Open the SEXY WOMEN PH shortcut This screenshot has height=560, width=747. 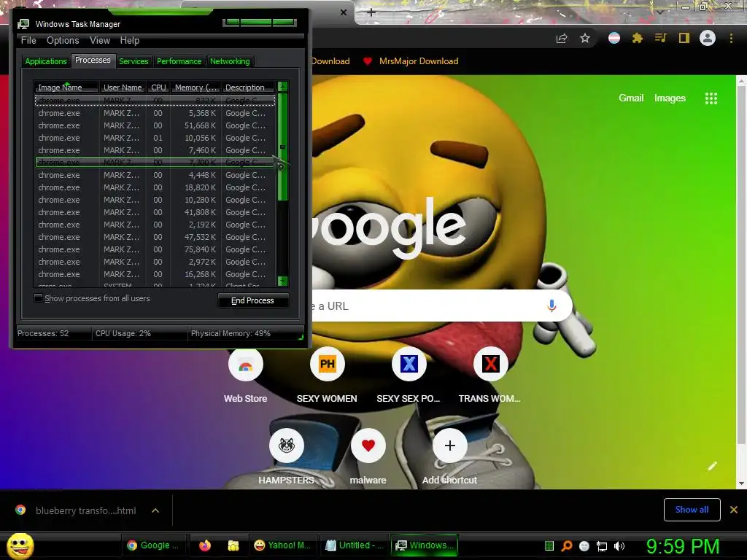[x=328, y=365]
